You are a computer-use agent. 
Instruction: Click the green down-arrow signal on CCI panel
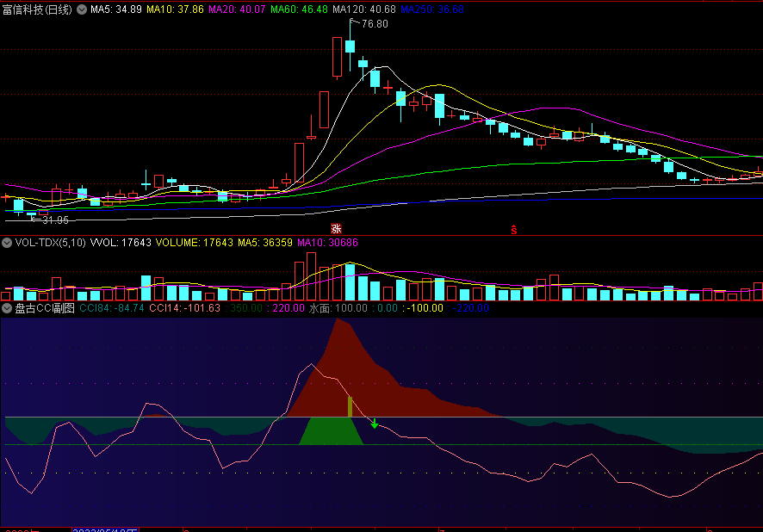(375, 424)
